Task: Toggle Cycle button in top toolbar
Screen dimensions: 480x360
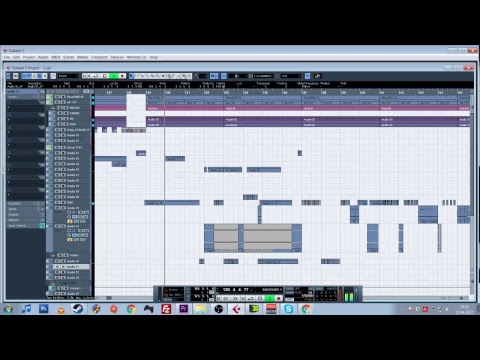Action: pos(96,76)
